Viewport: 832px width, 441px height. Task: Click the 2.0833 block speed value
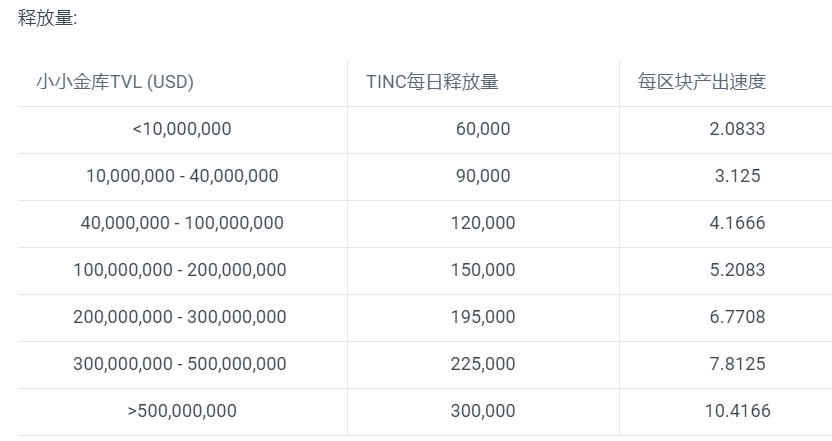coord(735,129)
